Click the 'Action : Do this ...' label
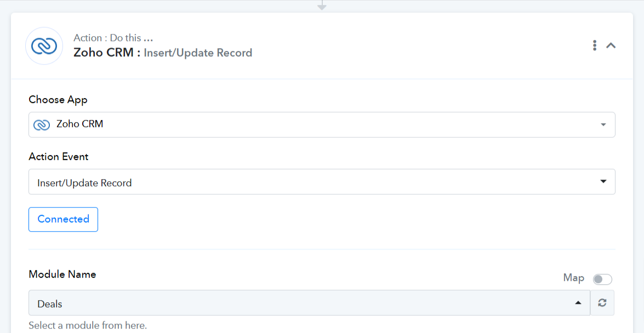This screenshot has height=333, width=644. 113,38
